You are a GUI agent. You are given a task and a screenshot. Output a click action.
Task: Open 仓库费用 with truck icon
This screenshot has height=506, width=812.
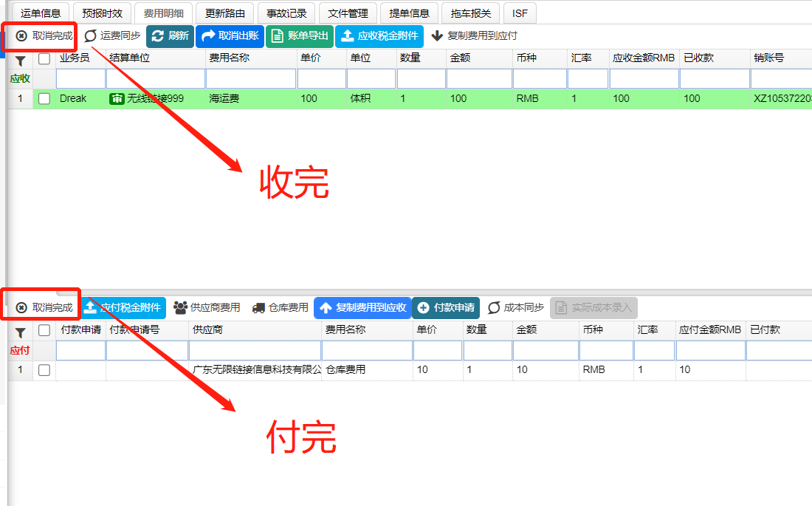[281, 307]
